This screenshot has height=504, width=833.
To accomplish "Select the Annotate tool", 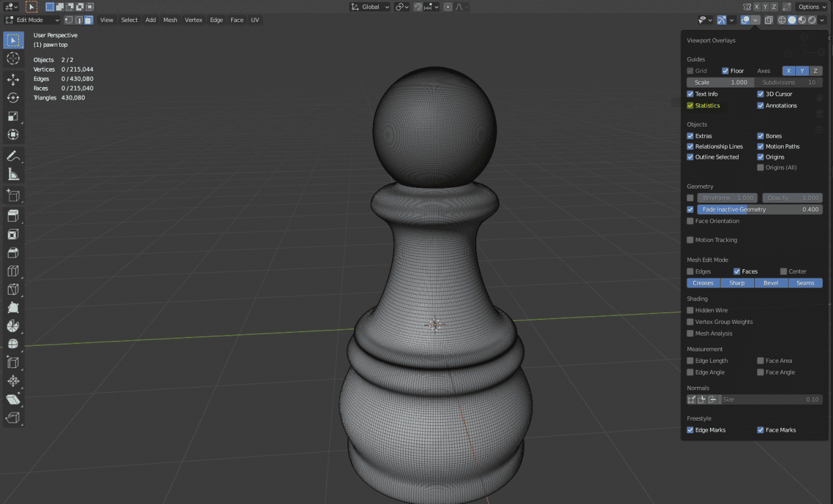I will pyautogui.click(x=13, y=155).
